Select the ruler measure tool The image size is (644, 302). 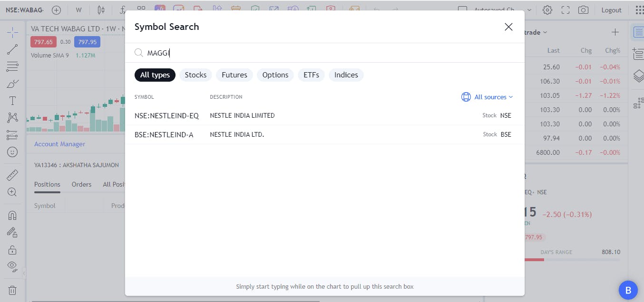[12, 175]
